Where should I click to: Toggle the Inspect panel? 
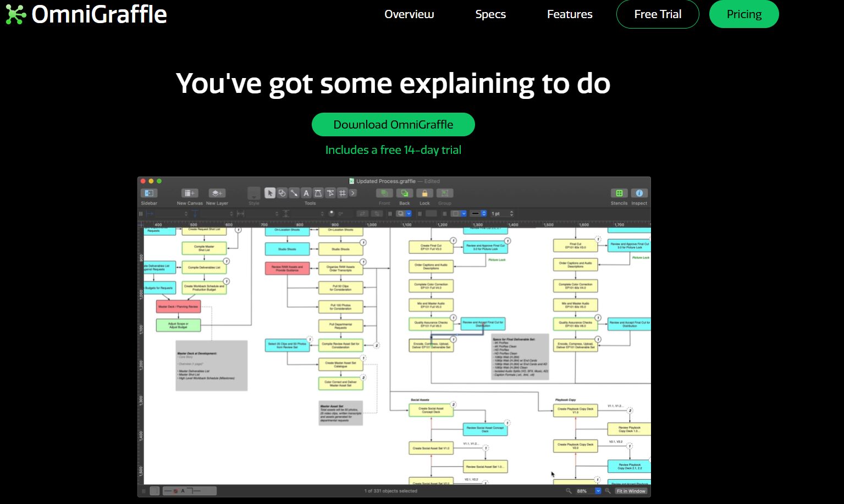pos(639,193)
